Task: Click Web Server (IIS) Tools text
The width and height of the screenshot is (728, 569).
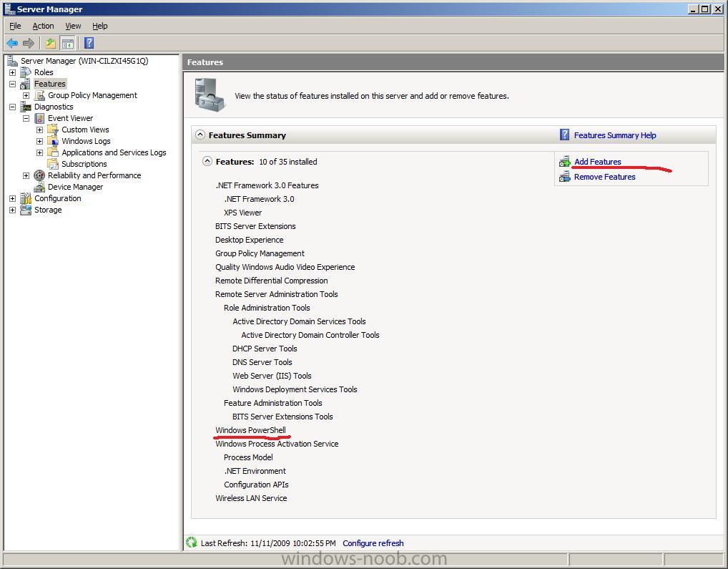Action: click(x=272, y=376)
